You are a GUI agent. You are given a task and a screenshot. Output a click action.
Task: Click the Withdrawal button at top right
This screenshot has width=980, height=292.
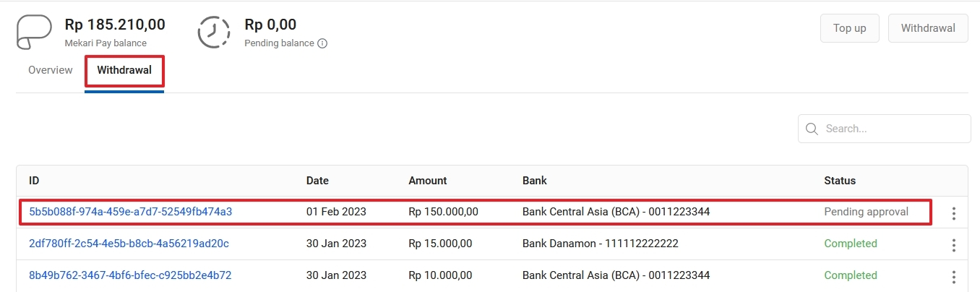coord(928,28)
